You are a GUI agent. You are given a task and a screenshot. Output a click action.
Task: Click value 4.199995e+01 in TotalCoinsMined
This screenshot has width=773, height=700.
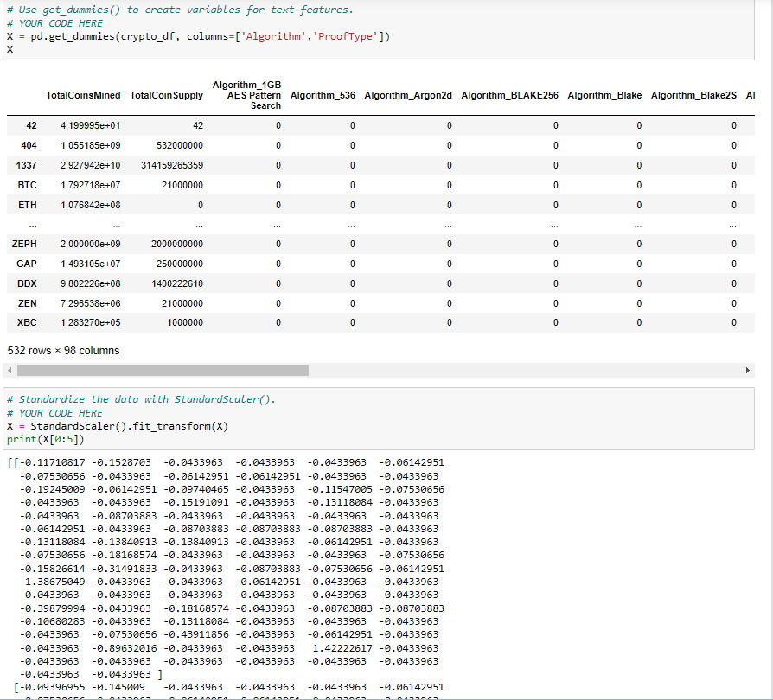pos(91,125)
